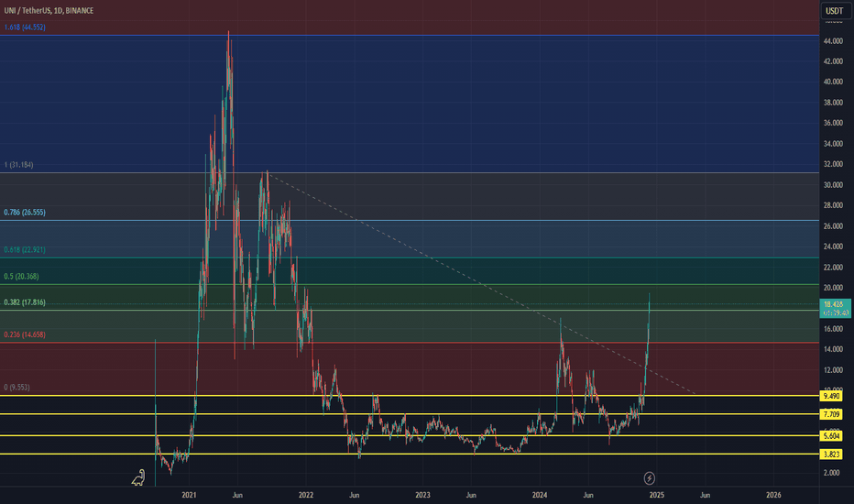Click the 36.000 price scale value
The width and height of the screenshot is (854, 504).
833,123
